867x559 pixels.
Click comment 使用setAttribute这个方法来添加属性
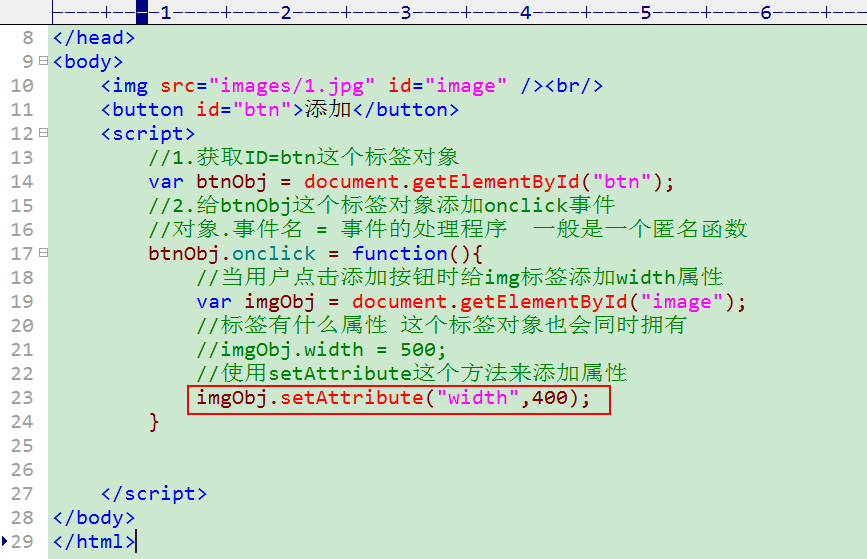412,374
